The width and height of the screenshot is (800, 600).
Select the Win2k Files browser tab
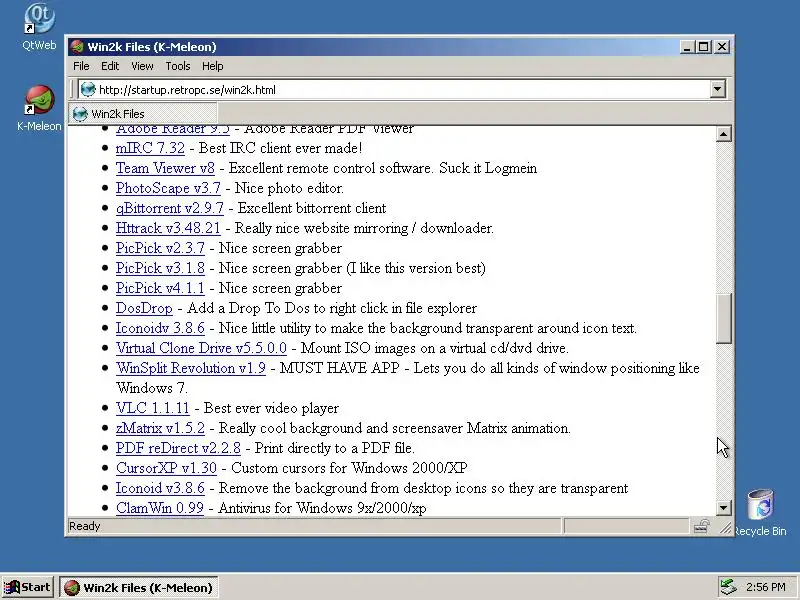[143, 113]
